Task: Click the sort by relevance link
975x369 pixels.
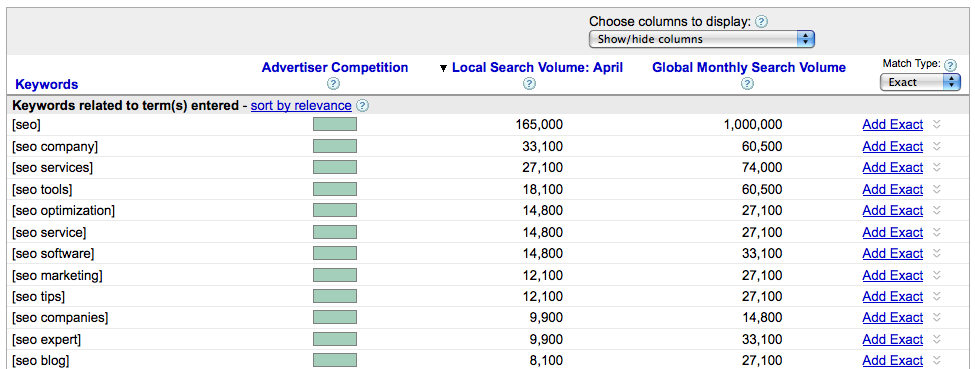Action: pos(301,106)
